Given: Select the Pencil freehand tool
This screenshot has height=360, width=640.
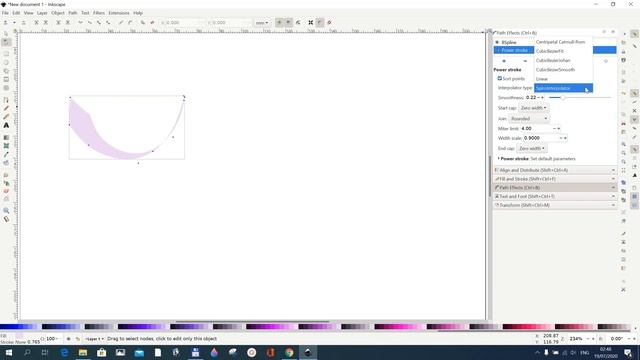Looking at the screenshot, I should click(x=6, y=108).
